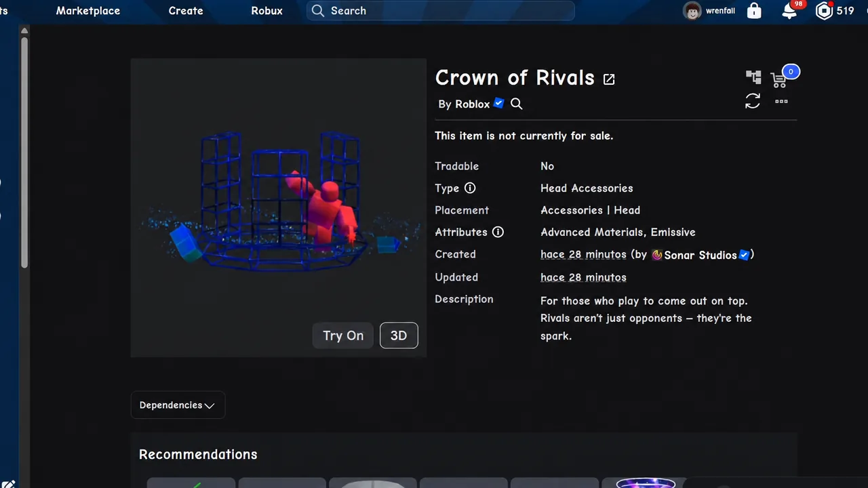Open the shopping bag icon in top bar
The image size is (868, 488).
754,11
